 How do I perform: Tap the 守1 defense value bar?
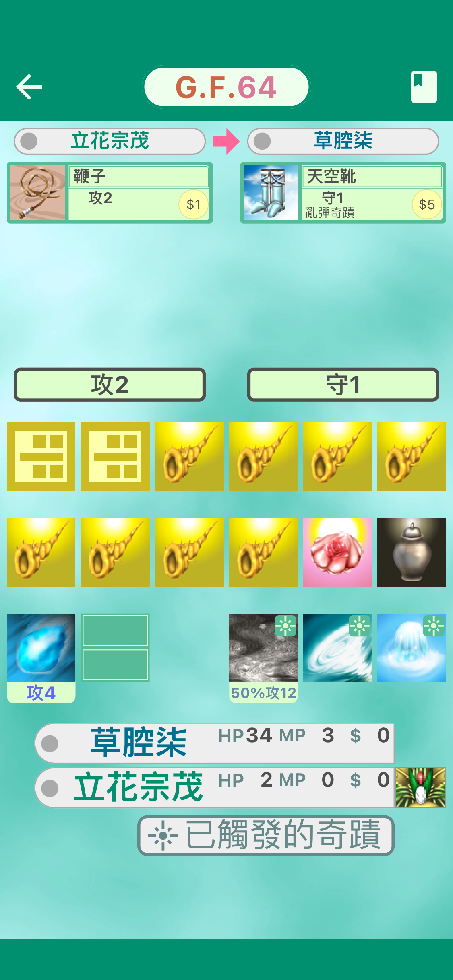pyautogui.click(x=343, y=385)
